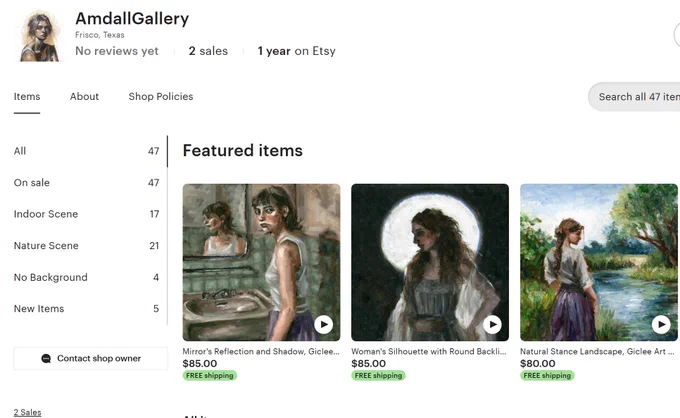Select the On sale filter

click(x=87, y=183)
